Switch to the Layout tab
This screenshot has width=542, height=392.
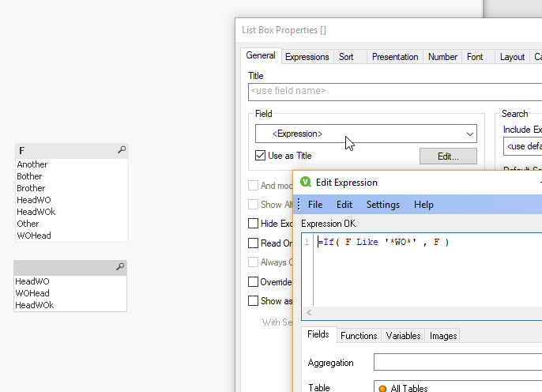click(x=512, y=57)
